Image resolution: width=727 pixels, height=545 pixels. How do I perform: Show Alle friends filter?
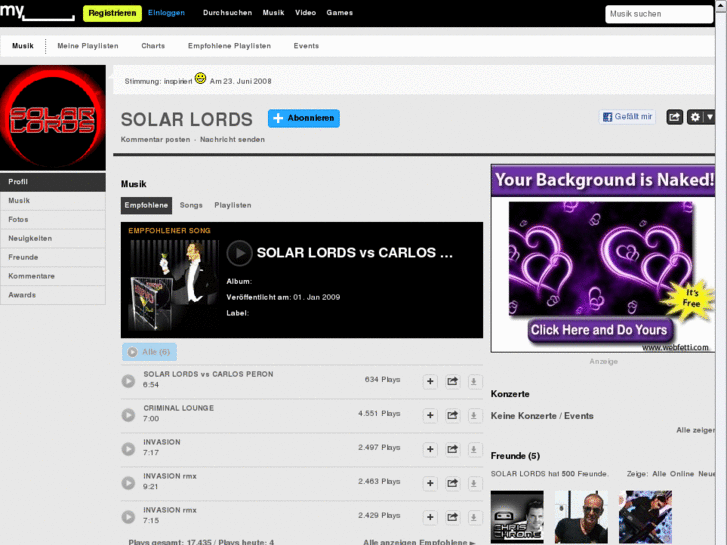659,474
